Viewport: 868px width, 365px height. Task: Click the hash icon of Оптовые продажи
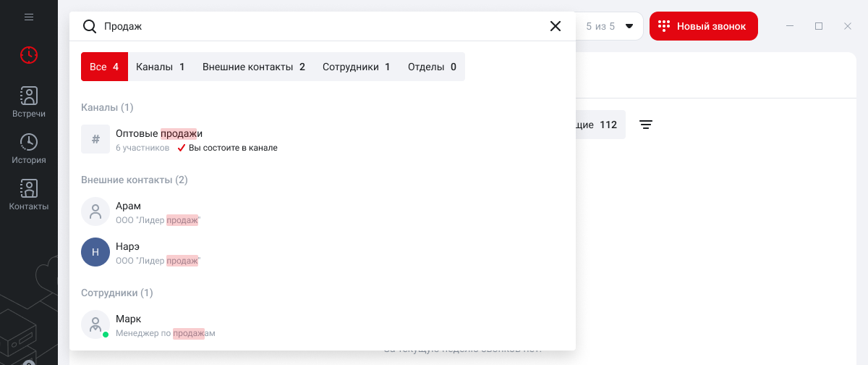click(95, 139)
